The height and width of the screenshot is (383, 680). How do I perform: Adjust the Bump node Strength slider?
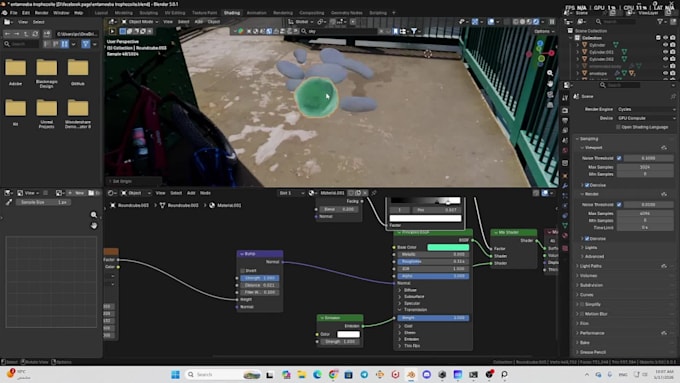tap(260, 278)
